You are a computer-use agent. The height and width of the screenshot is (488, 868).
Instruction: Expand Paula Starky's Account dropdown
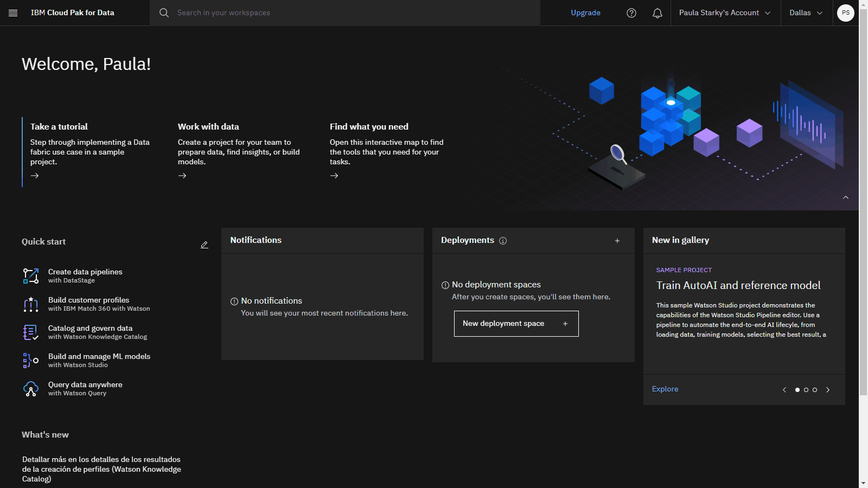click(725, 13)
